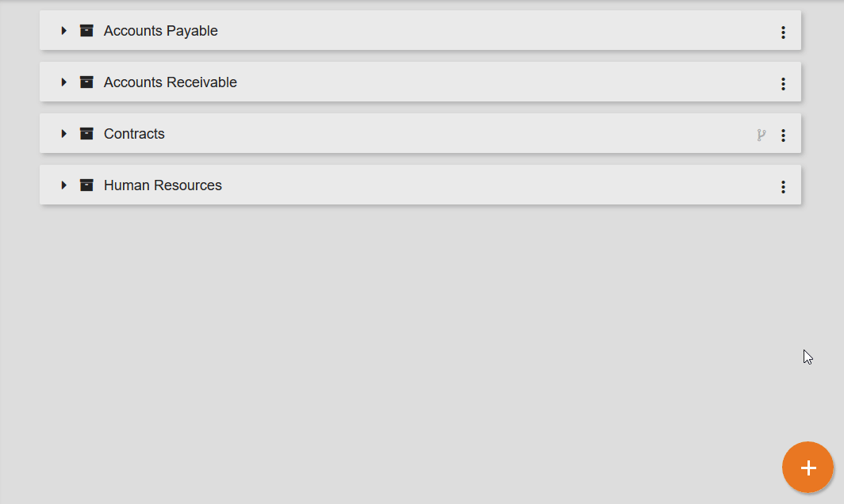Expand the Human Resources cabinet arrow
This screenshot has width=844, height=504.
(63, 185)
